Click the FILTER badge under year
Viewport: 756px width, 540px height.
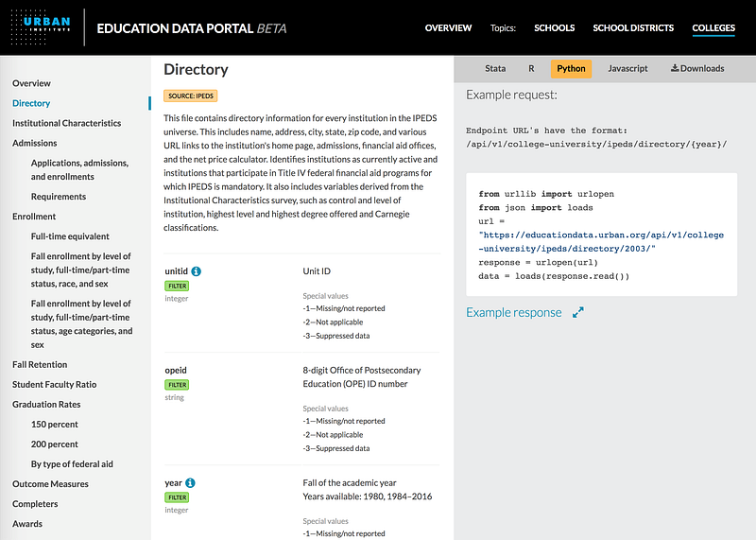(x=177, y=497)
